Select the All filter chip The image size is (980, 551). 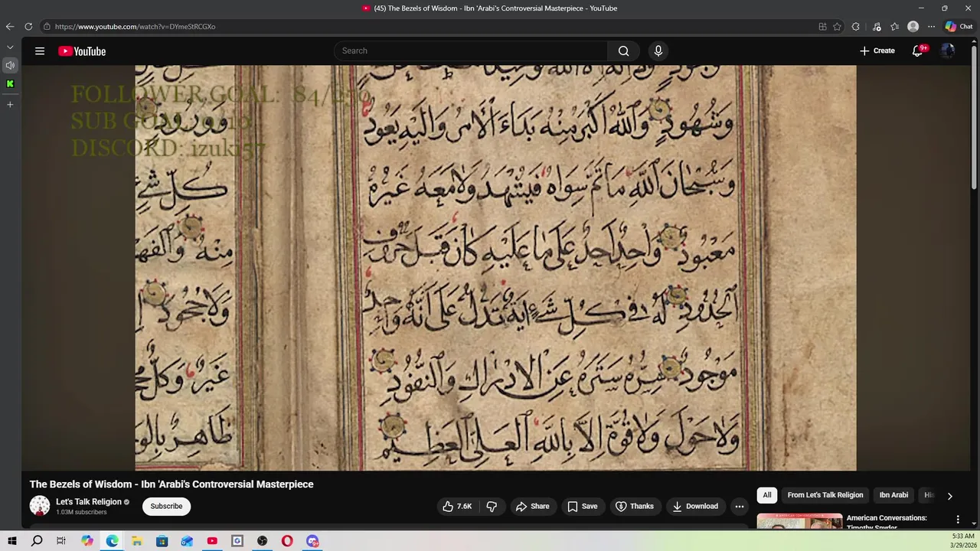coord(767,495)
